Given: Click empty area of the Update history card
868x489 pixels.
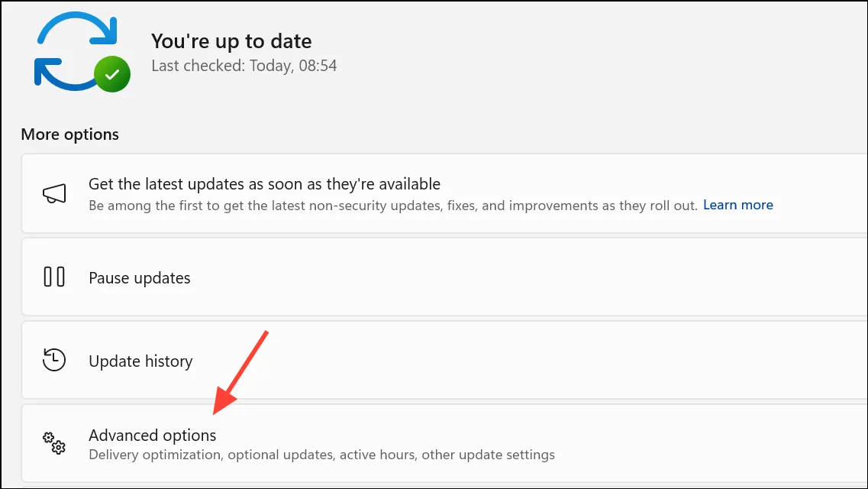Looking at the screenshot, I should click(x=526, y=360).
